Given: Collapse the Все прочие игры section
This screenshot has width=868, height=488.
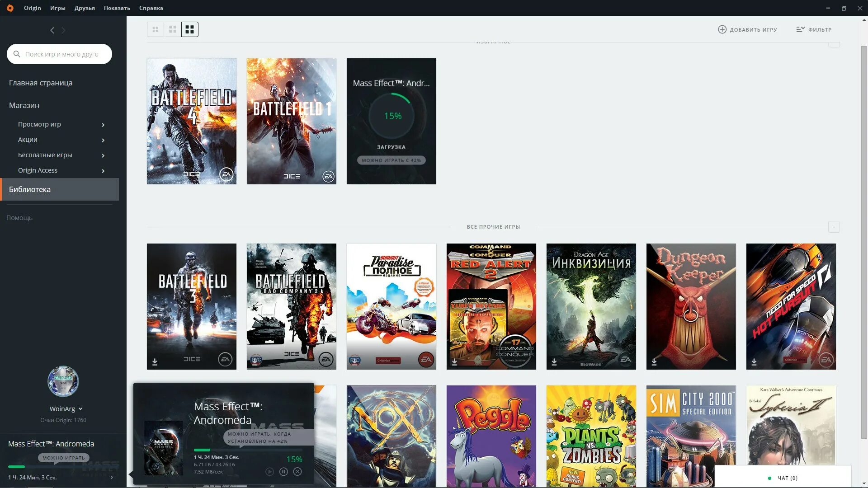Looking at the screenshot, I should [x=834, y=227].
